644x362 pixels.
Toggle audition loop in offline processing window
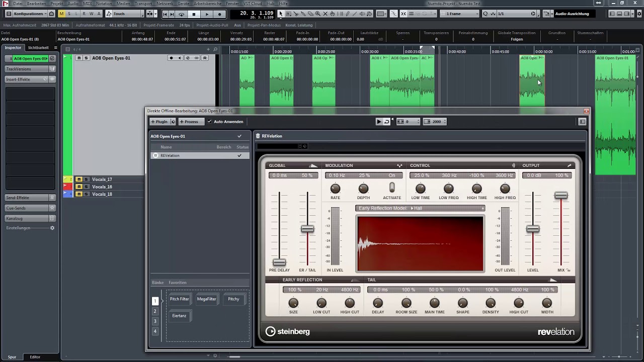[x=386, y=122]
